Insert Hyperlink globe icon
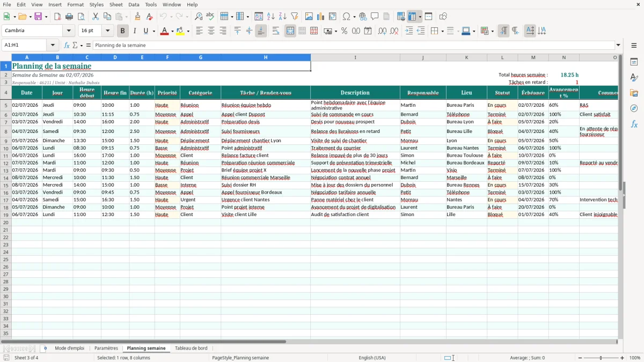Screen dimensions: 644x362 [363, 17]
